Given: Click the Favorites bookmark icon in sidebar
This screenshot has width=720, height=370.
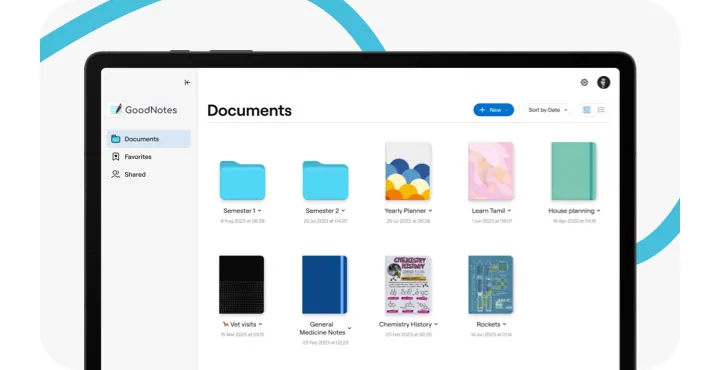Looking at the screenshot, I should coord(116,157).
